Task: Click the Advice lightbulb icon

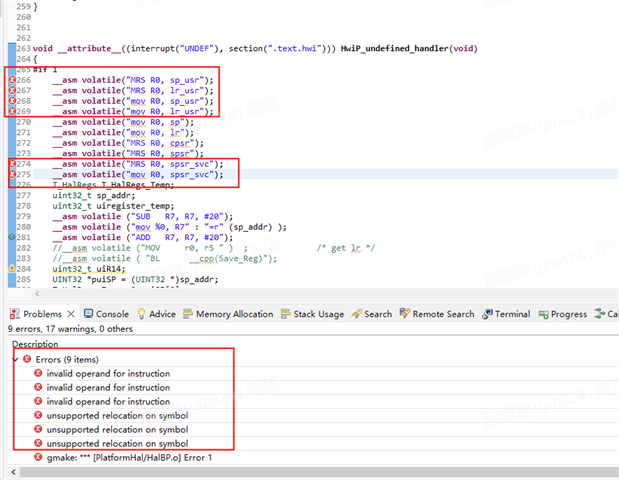Action: coord(141,314)
